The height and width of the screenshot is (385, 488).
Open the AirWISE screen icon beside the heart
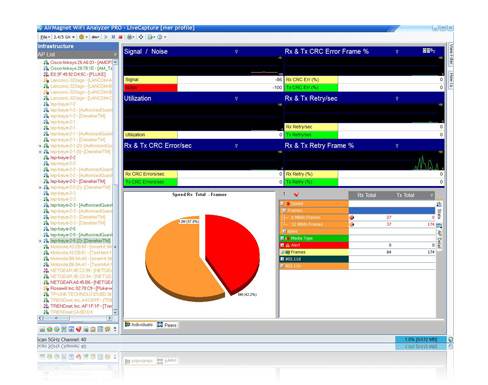point(71,329)
